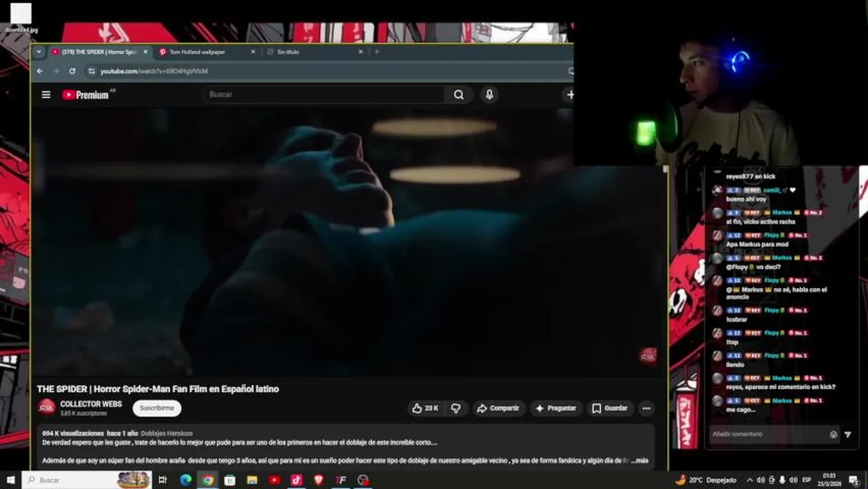This screenshot has width=868, height=489.
Task: Click the YouTube search magnifier button
Action: click(x=459, y=95)
